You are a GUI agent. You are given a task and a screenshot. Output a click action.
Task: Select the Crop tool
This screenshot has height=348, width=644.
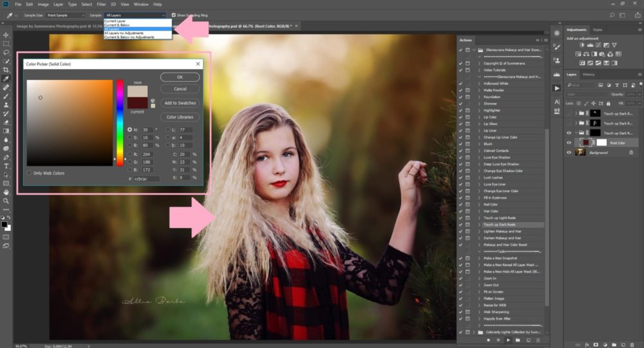click(x=6, y=70)
